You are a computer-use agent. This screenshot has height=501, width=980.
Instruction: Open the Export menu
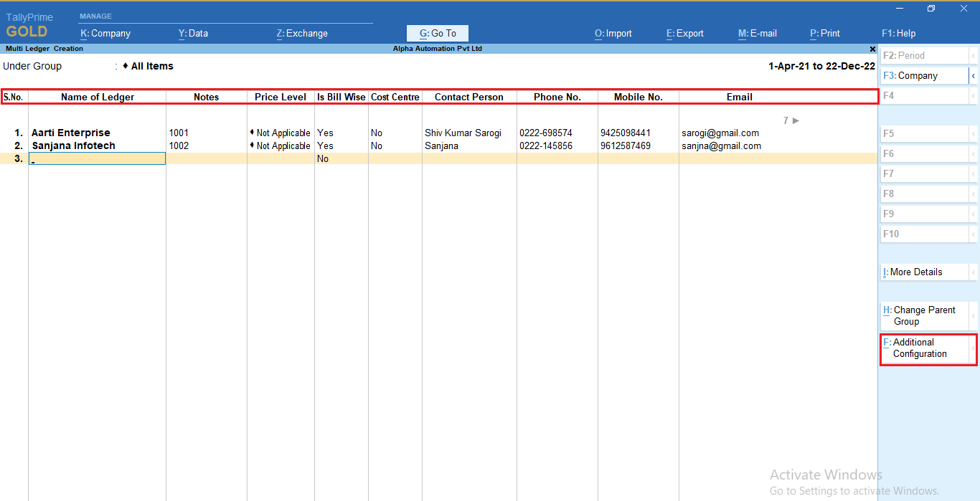tap(685, 33)
